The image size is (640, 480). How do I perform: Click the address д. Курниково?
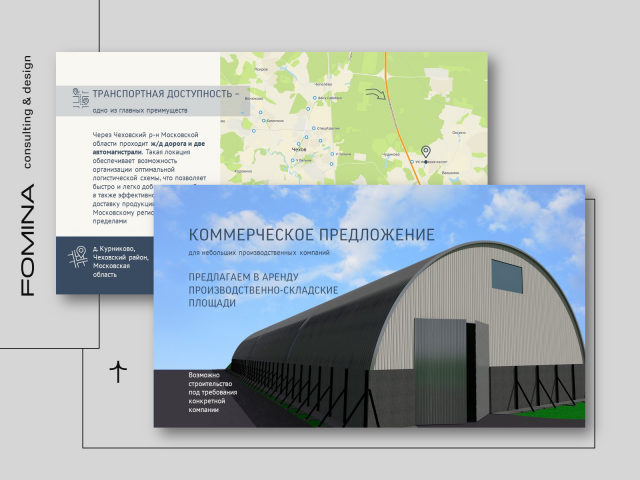click(x=114, y=249)
